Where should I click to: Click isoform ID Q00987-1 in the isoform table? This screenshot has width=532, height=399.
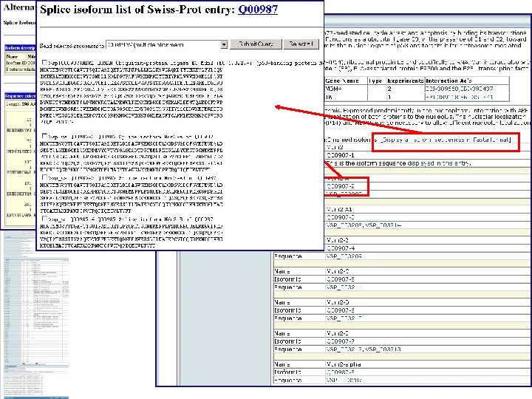341,155
